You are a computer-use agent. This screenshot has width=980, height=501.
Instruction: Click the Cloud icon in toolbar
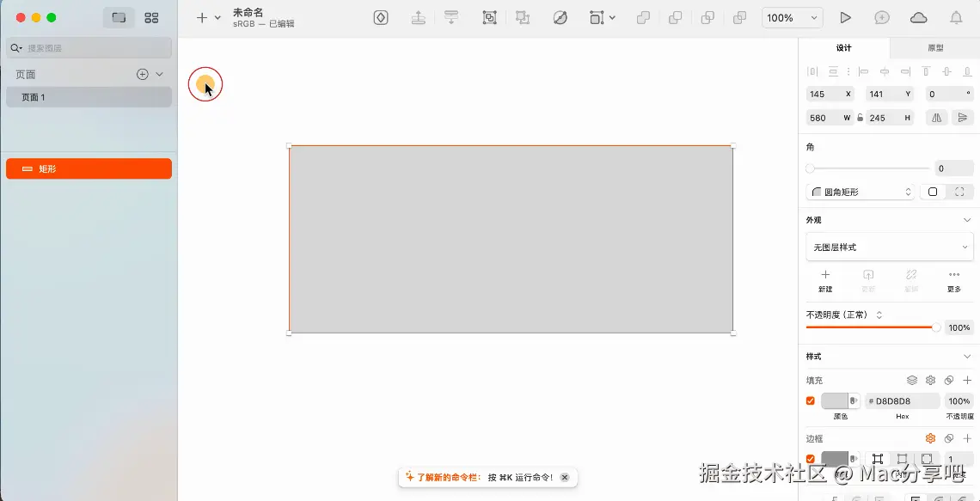point(918,18)
